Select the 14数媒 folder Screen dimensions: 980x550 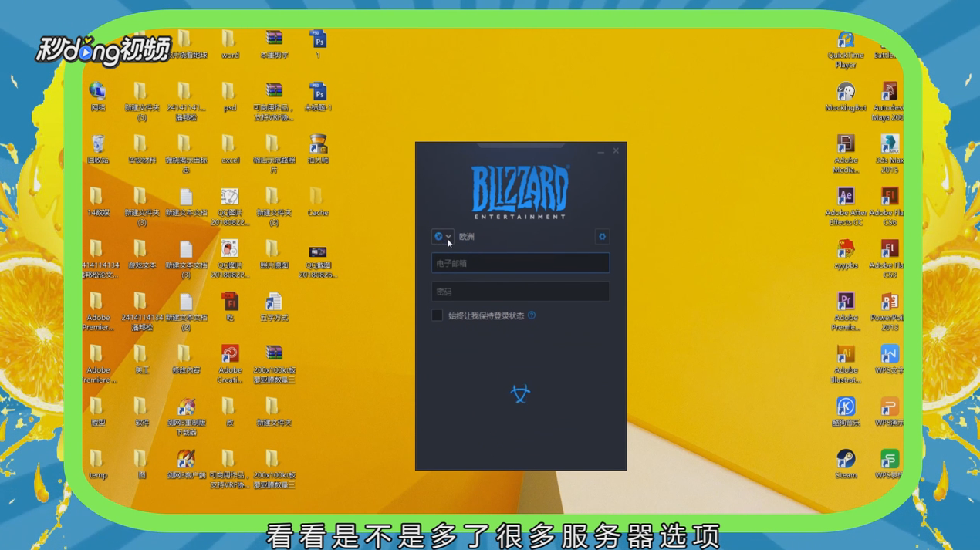point(97,202)
